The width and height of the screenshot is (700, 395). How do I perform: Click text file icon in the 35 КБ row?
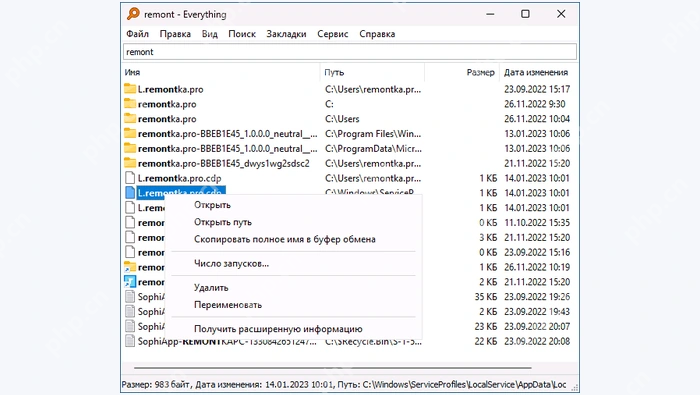coord(130,296)
